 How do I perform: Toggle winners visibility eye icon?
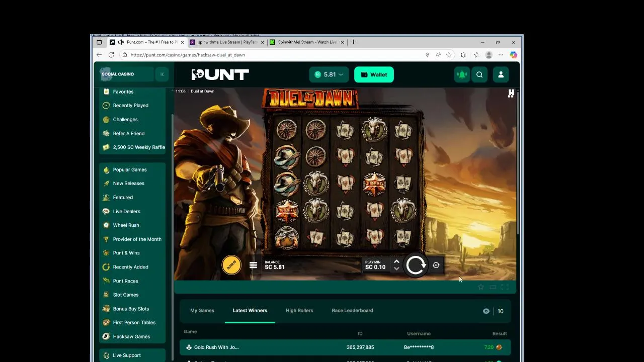coord(486,311)
